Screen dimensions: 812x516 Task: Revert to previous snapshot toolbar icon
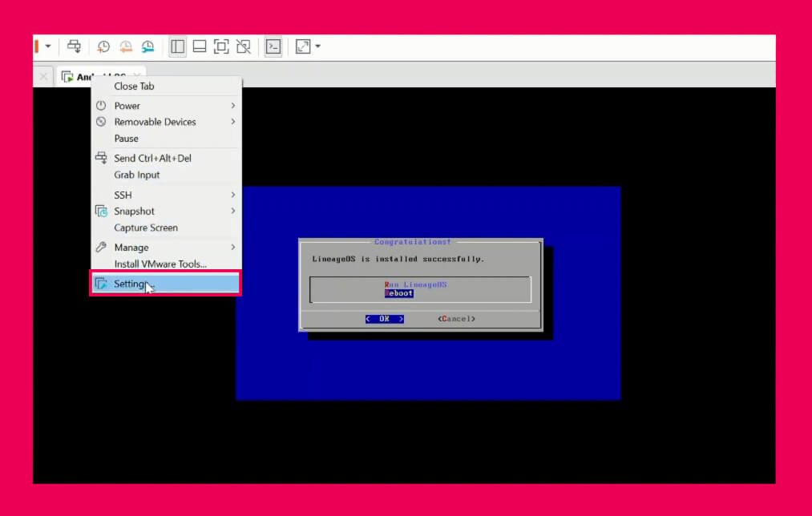(x=126, y=46)
